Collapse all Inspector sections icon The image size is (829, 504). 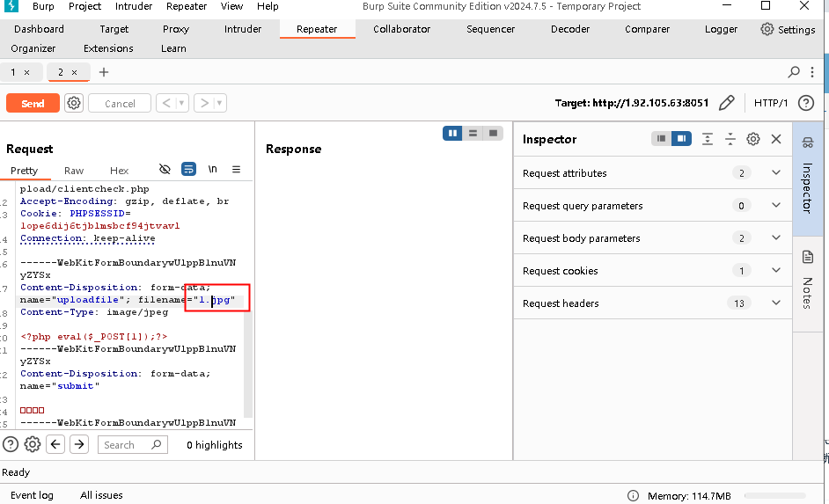730,139
